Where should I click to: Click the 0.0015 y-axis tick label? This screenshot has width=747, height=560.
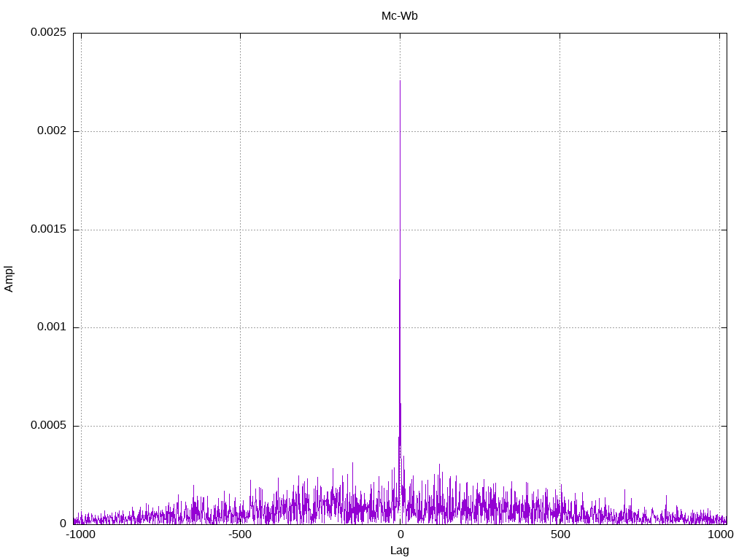pyautogui.click(x=48, y=230)
